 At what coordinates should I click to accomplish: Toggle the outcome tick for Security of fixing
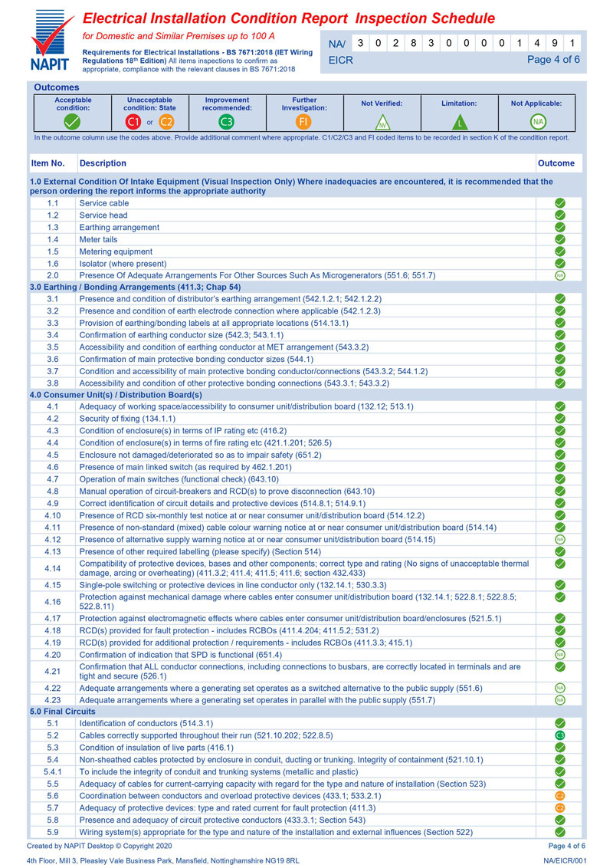(x=560, y=419)
